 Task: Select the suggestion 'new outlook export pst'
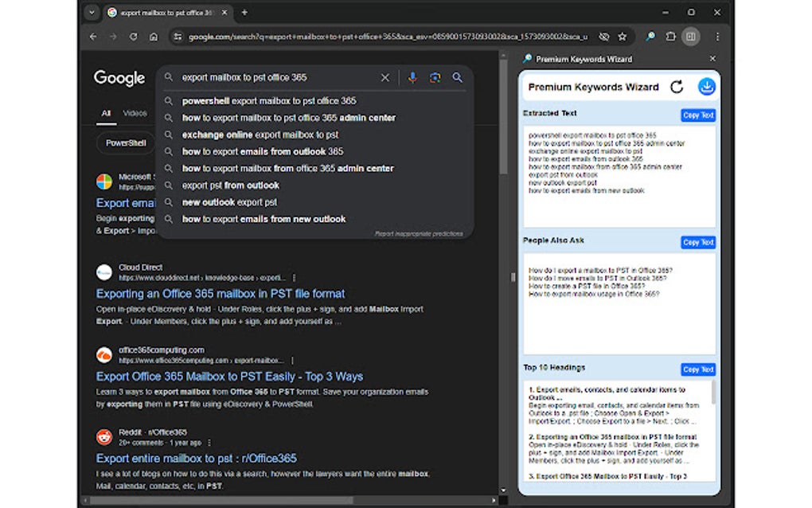[x=229, y=201]
